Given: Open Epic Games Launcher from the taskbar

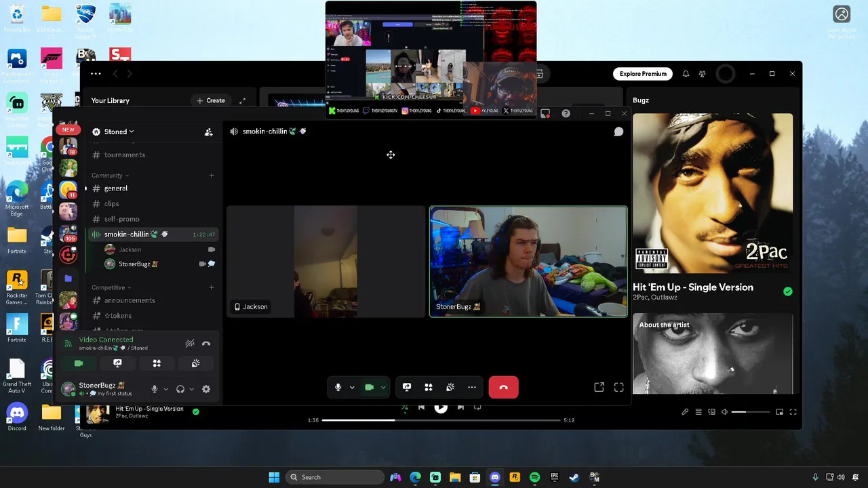Looking at the screenshot, I should click(554, 477).
